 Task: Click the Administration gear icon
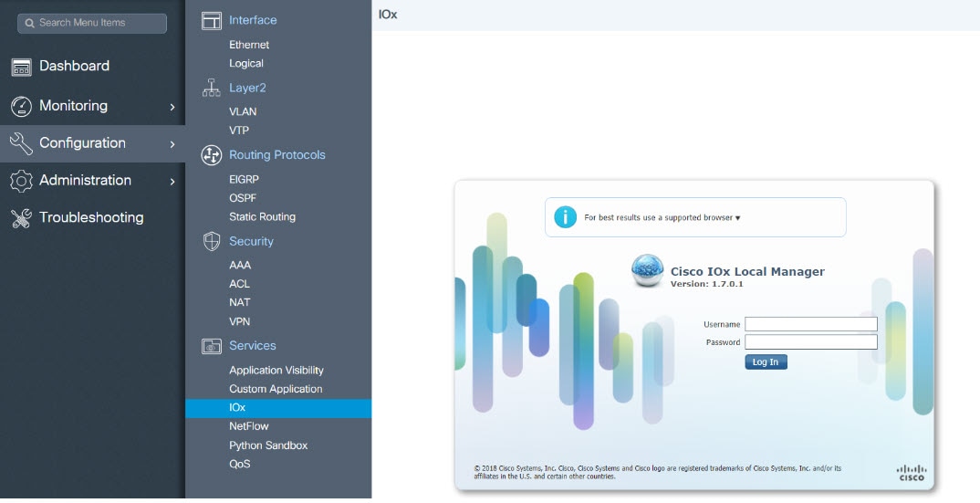click(x=21, y=181)
